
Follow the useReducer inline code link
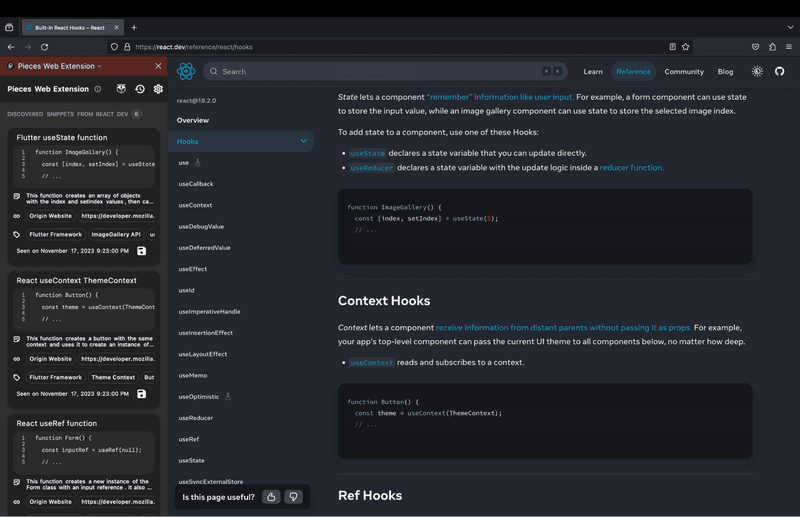(371, 167)
